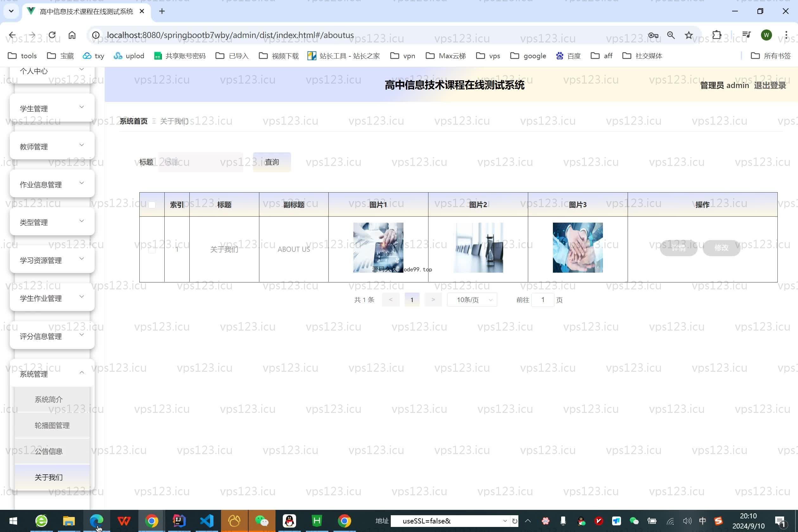Expand the 学习资源管理 sidebar menu

click(52, 260)
